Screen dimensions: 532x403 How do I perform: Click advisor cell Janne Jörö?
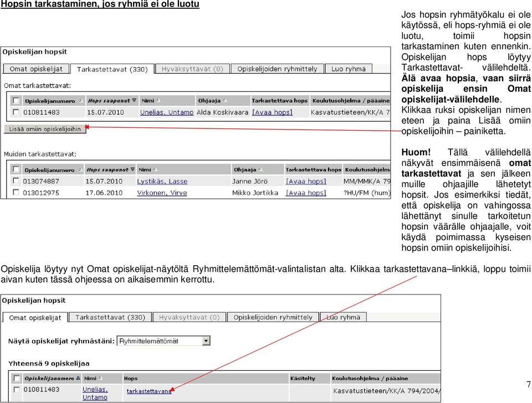click(x=250, y=182)
